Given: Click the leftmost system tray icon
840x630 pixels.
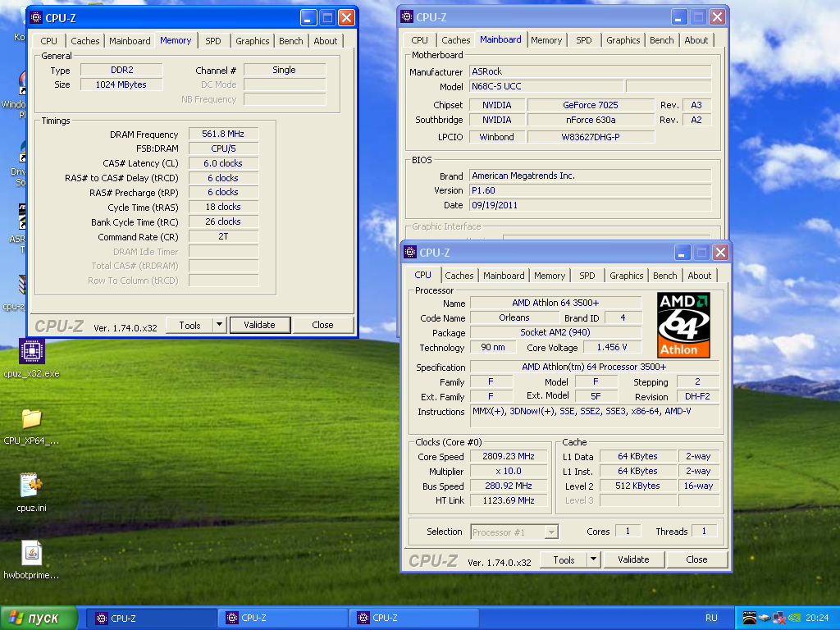Looking at the screenshot, I should (x=750, y=618).
